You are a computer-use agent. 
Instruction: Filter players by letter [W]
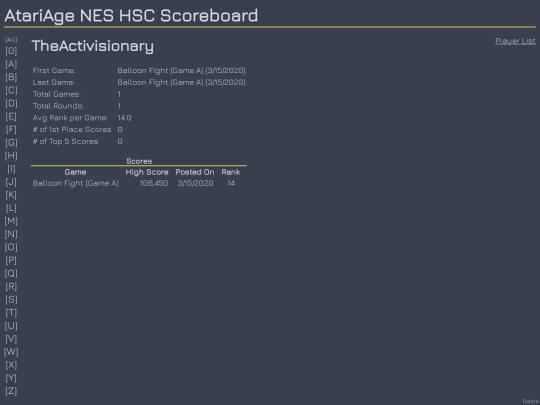click(11, 352)
